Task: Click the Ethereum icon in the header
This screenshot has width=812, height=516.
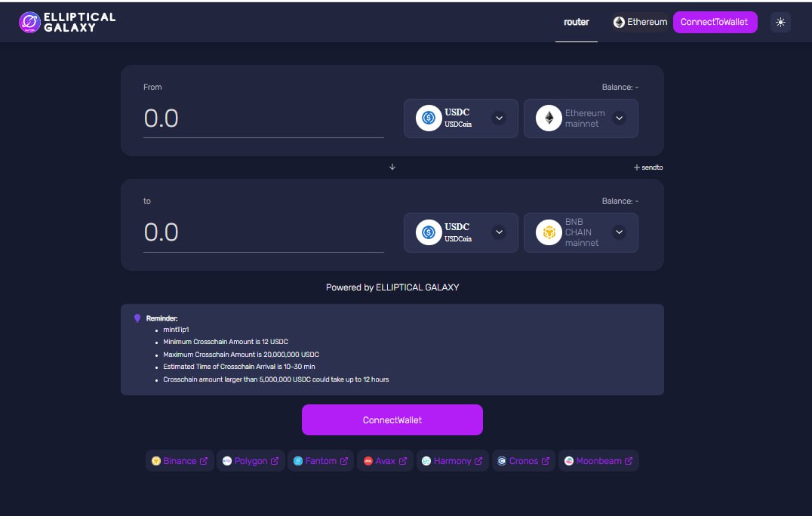Action: point(619,23)
